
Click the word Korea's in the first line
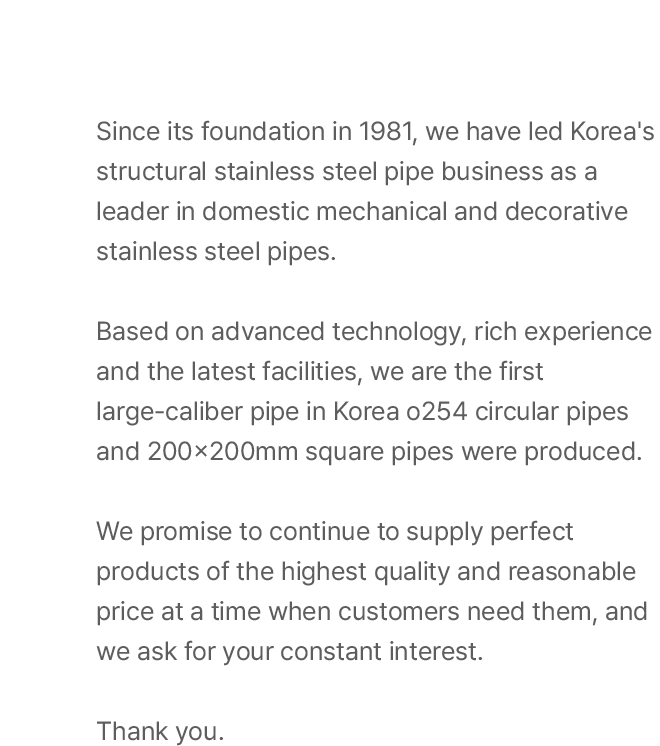[x=612, y=131]
